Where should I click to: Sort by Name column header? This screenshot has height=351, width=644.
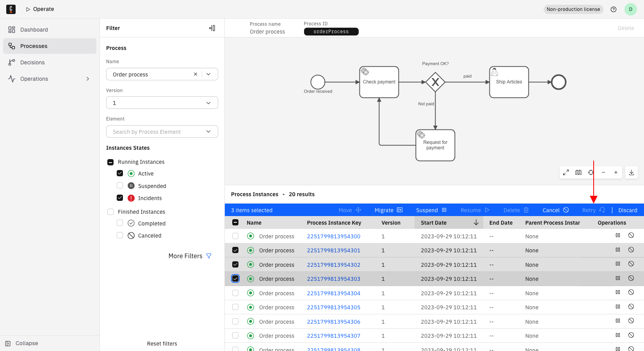(254, 223)
